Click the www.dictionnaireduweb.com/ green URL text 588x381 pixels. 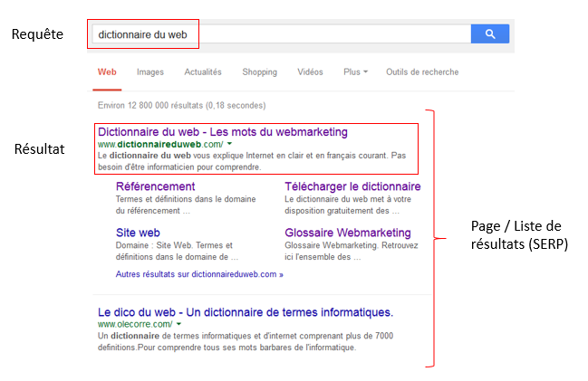click(x=160, y=144)
